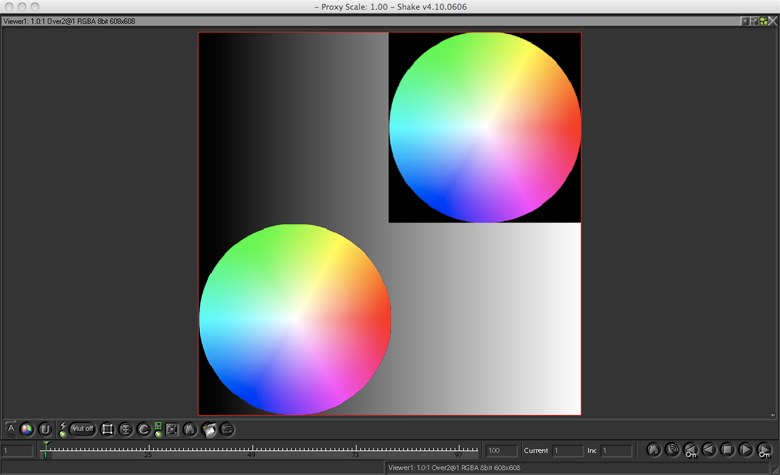Play the sequence forward
The height and width of the screenshot is (475, 780).
746,450
